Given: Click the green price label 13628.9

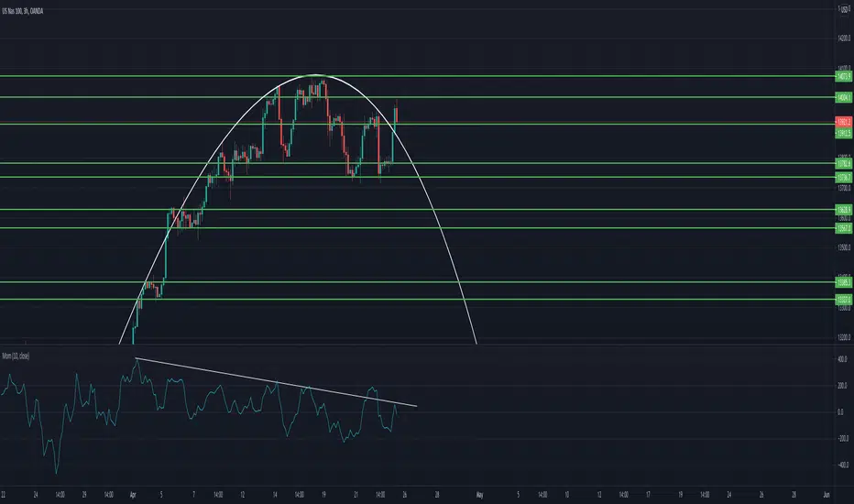Looking at the screenshot, I should 844,210.
